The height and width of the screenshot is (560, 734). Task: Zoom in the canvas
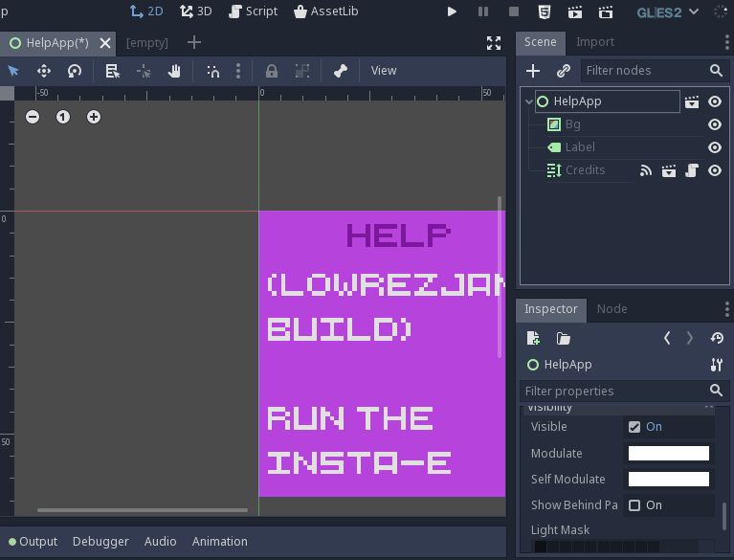click(94, 117)
